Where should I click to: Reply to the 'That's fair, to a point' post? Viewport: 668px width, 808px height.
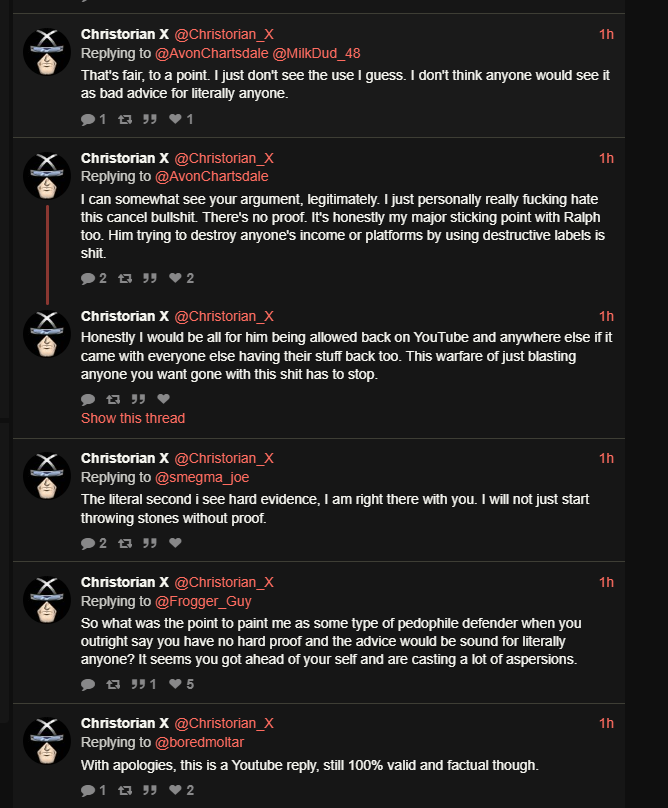[x=88, y=120]
